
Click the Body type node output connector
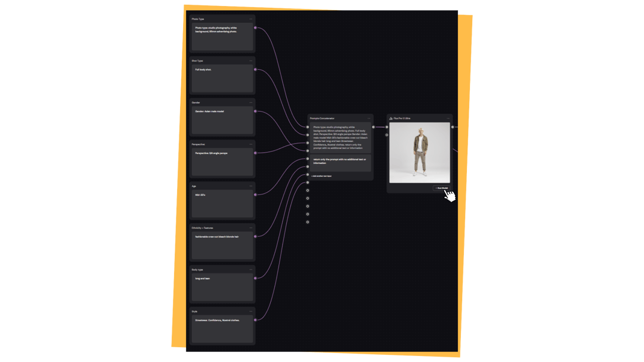click(x=255, y=277)
